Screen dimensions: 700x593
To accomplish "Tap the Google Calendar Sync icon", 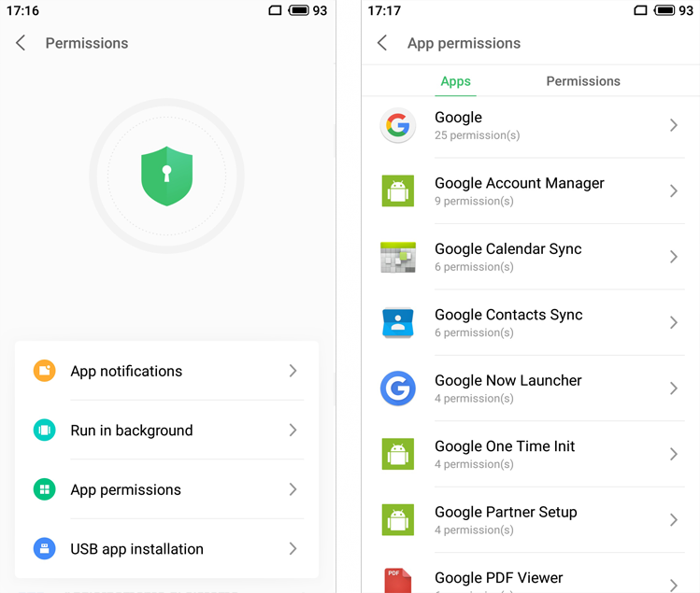I will click(x=398, y=257).
